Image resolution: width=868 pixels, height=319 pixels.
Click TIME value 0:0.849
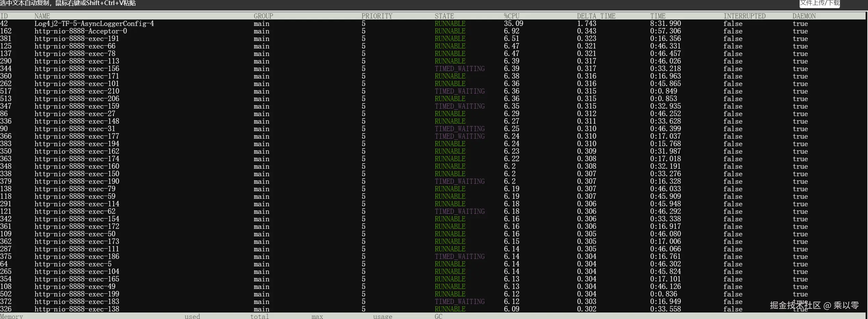(x=663, y=91)
